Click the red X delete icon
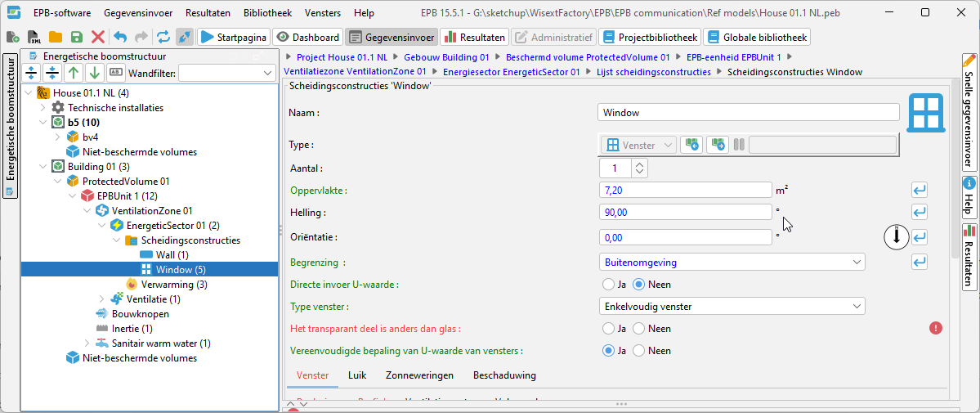The width and height of the screenshot is (980, 413). [98, 37]
